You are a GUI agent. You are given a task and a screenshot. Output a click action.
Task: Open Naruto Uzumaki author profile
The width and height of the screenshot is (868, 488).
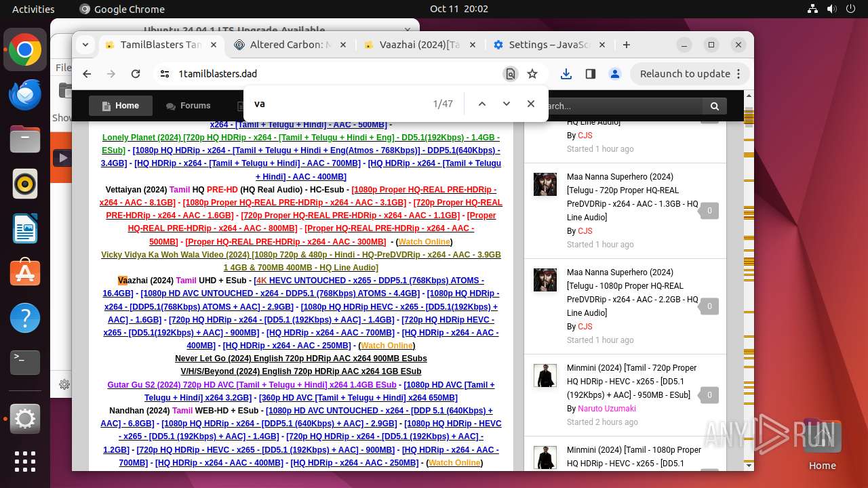(607, 409)
